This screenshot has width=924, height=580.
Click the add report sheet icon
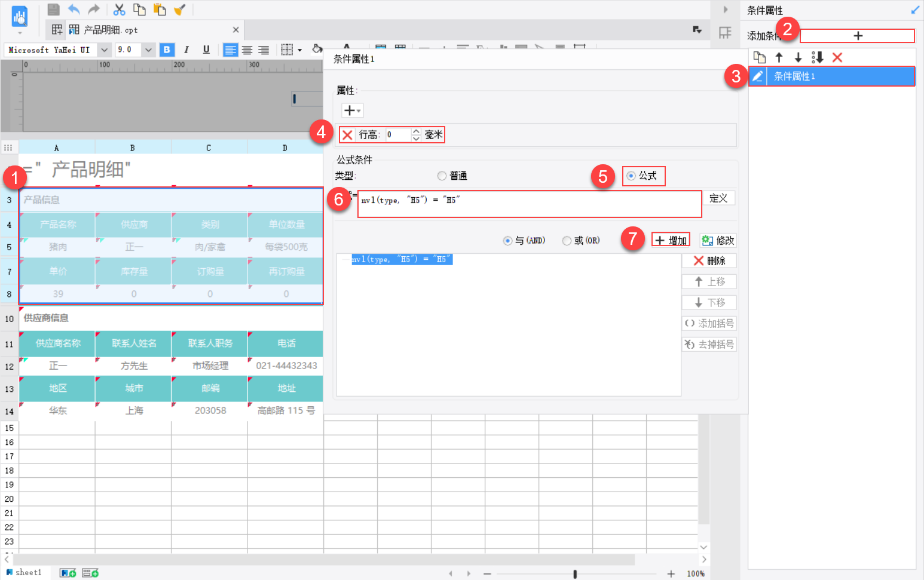tap(68, 573)
